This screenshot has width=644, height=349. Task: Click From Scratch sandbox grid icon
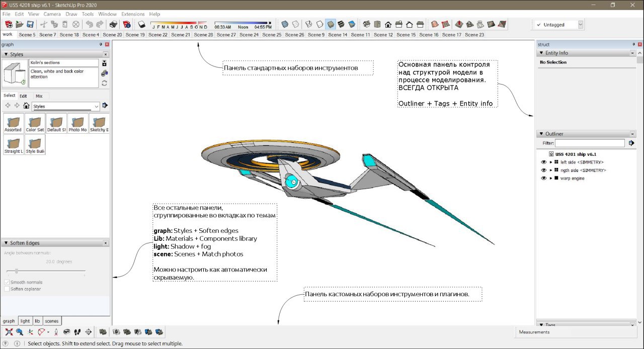point(445,24)
